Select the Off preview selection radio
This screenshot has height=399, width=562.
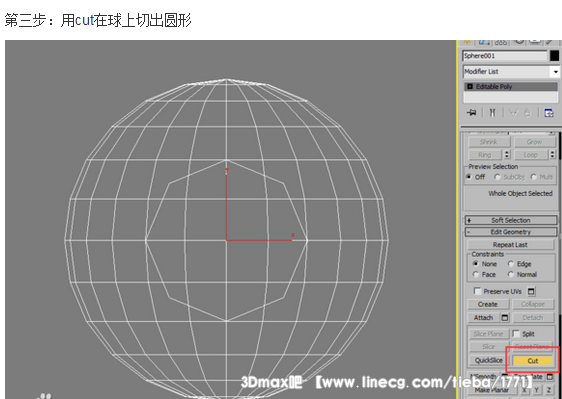[x=469, y=177]
